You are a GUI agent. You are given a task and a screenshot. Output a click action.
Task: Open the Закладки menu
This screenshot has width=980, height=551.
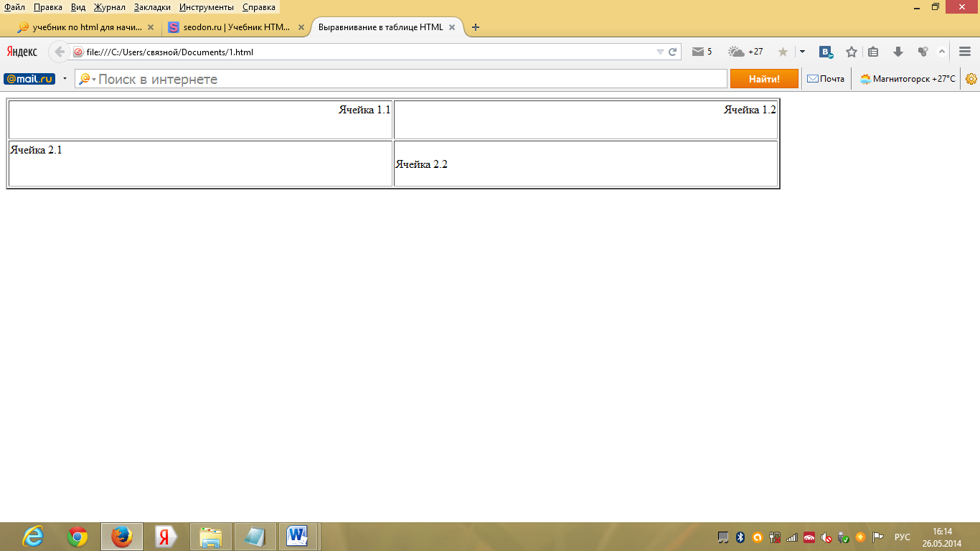tap(152, 7)
